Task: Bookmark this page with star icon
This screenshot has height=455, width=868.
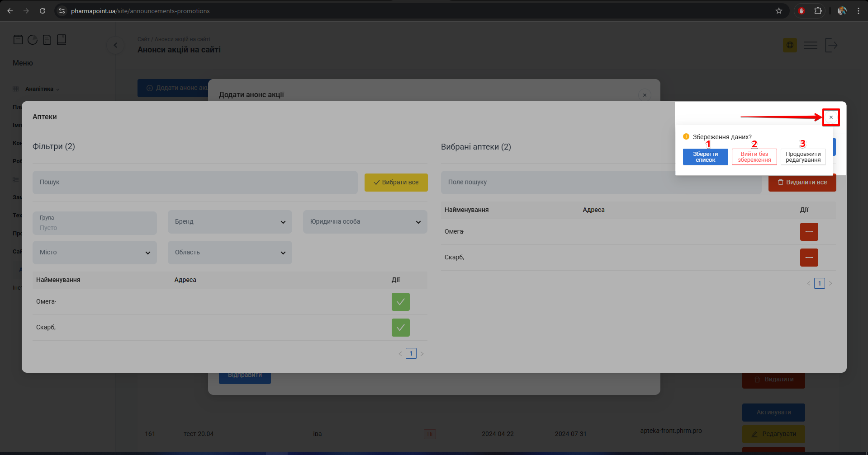Action: coord(778,11)
